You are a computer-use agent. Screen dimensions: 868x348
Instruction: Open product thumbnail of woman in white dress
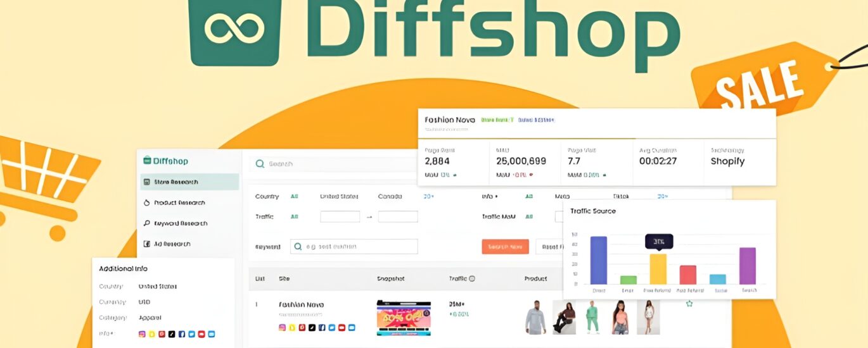(x=648, y=317)
